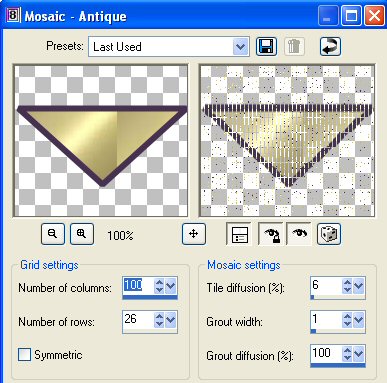Expand the Grout width slider dropdown
This screenshot has height=383, width=387.
[358, 320]
